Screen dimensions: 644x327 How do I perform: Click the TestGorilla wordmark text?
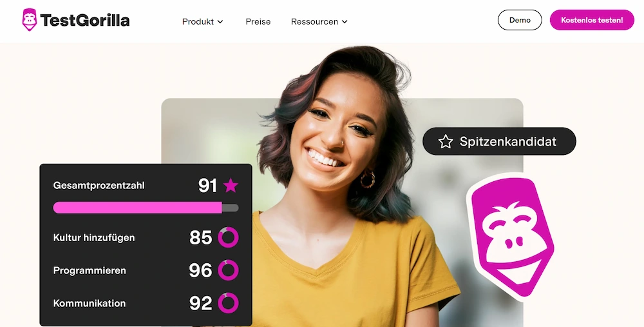pyautogui.click(x=85, y=20)
